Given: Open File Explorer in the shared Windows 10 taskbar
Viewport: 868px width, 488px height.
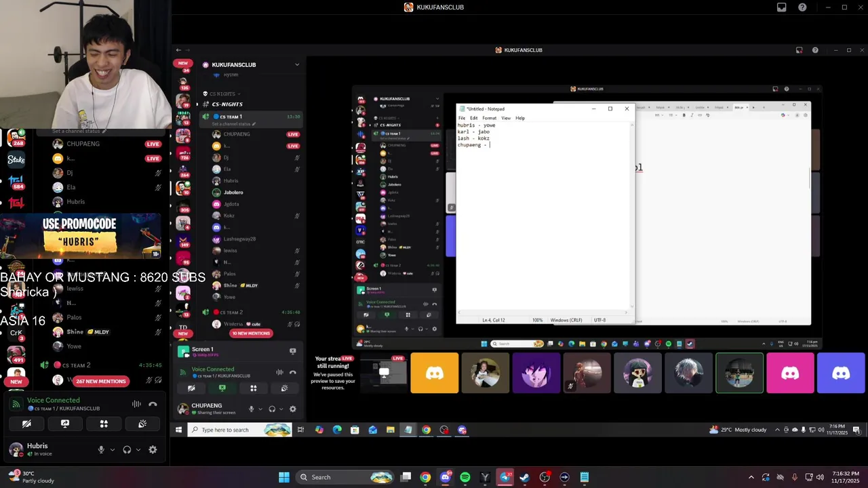Looking at the screenshot, I should 391,430.
